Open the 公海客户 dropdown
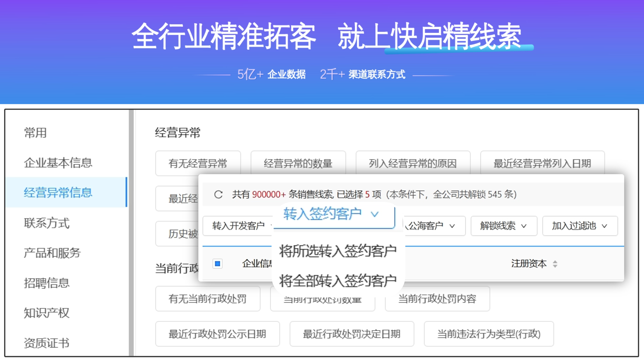The image size is (644, 362). pyautogui.click(x=435, y=226)
